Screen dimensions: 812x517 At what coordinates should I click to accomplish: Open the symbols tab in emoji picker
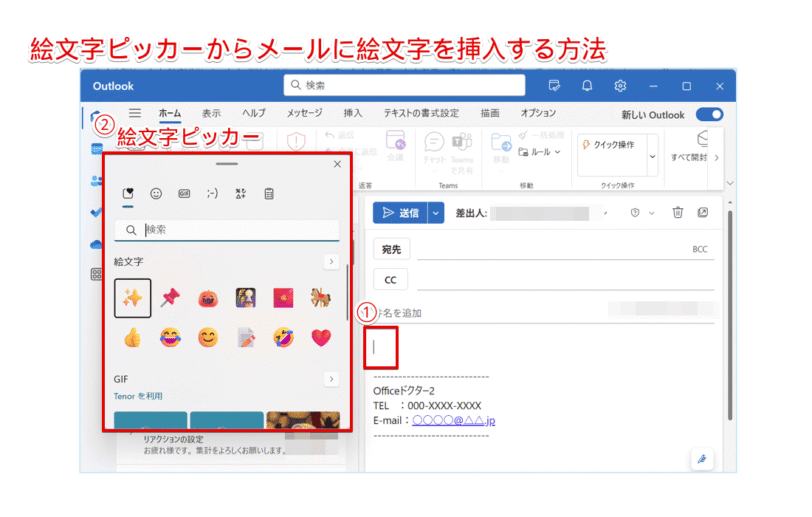click(x=241, y=194)
